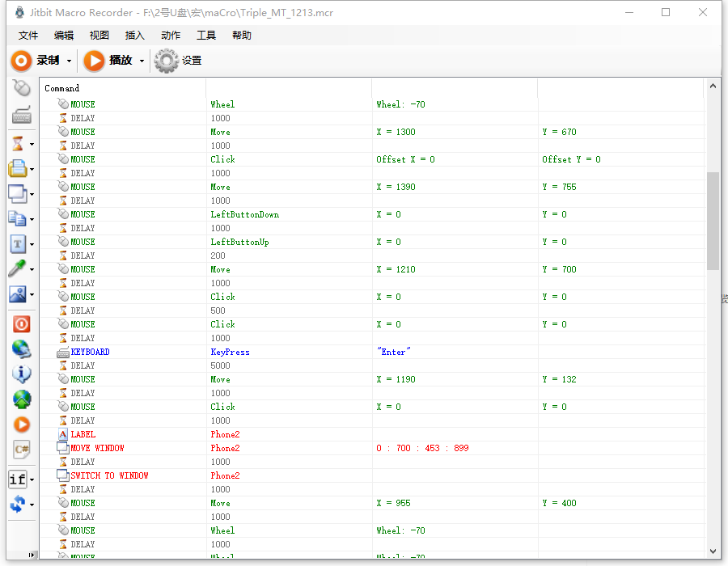The height and width of the screenshot is (566, 728).
Task: Open the 动作 (Action) menu
Action: point(171,36)
